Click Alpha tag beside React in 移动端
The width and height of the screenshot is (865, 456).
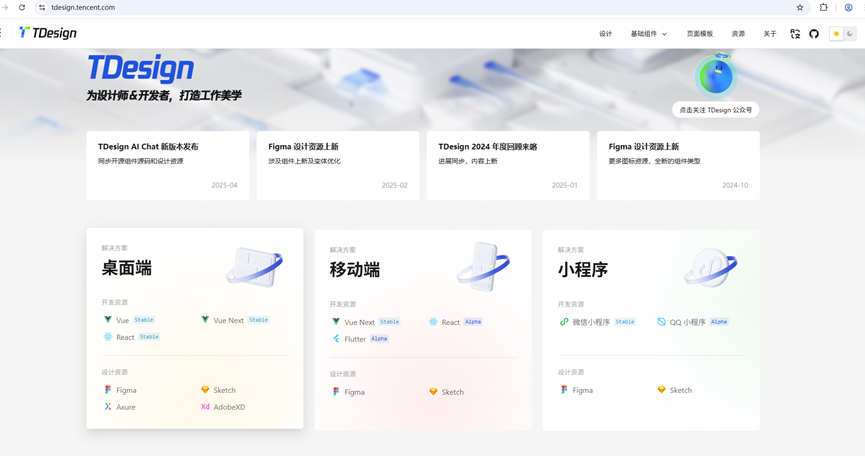pos(473,321)
